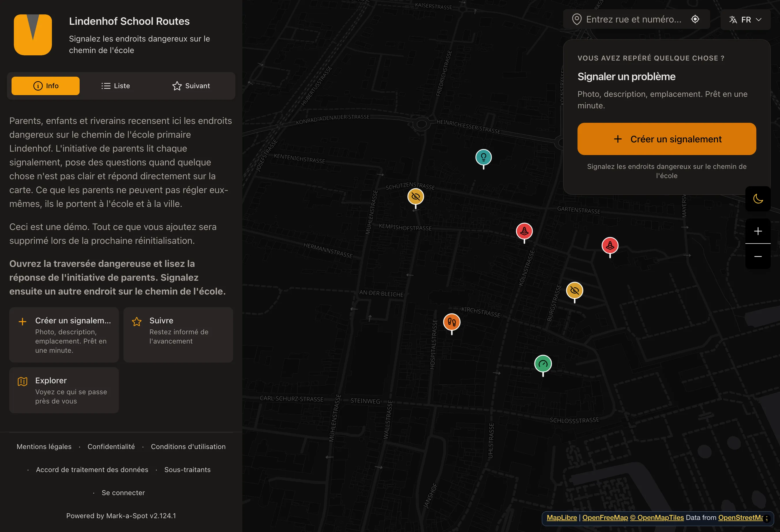This screenshot has width=780, height=532.
Task: Toggle dark mode with the moon button
Action: tap(758, 199)
